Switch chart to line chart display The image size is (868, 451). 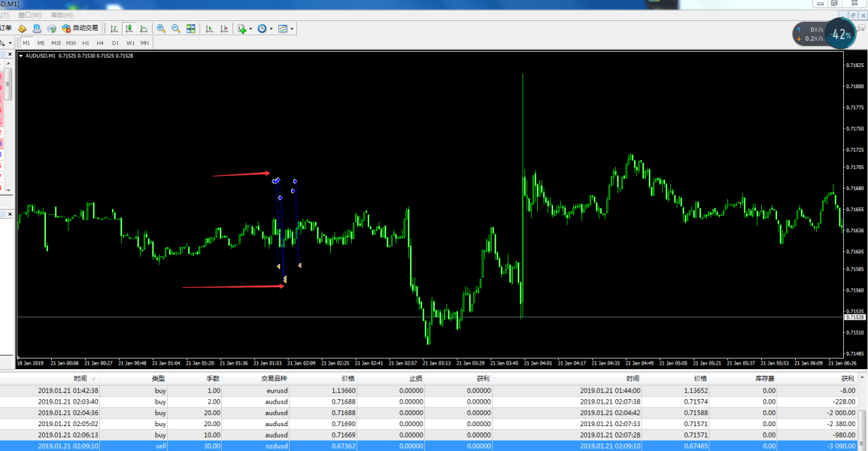coord(144,29)
